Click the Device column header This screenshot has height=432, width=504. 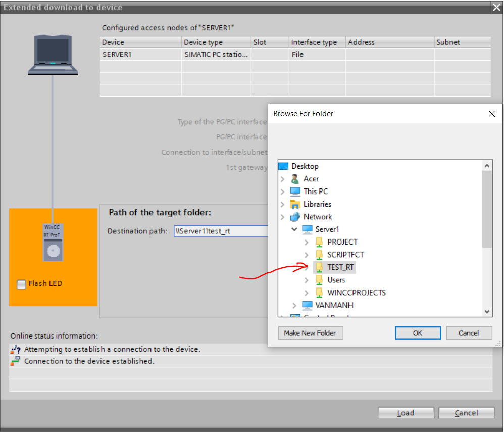(x=141, y=42)
